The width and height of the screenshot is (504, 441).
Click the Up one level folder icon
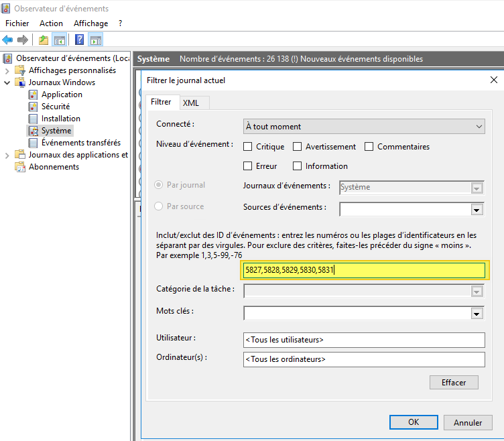coord(44,40)
